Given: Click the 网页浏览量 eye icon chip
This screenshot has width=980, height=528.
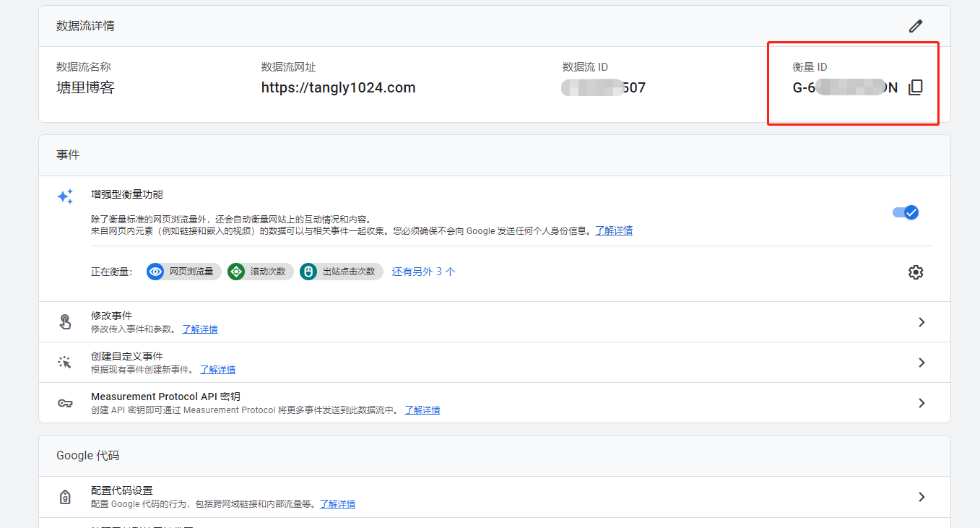Looking at the screenshot, I should (183, 272).
